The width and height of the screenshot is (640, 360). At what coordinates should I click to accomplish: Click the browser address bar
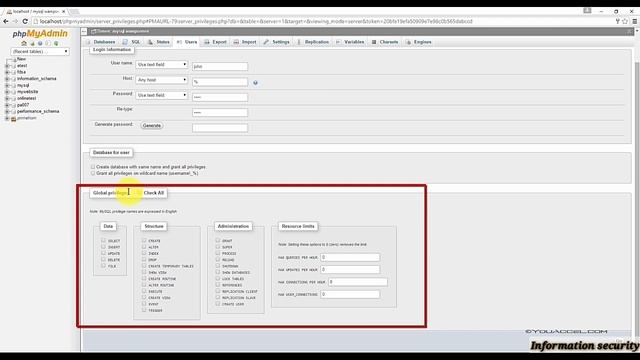tap(322, 21)
